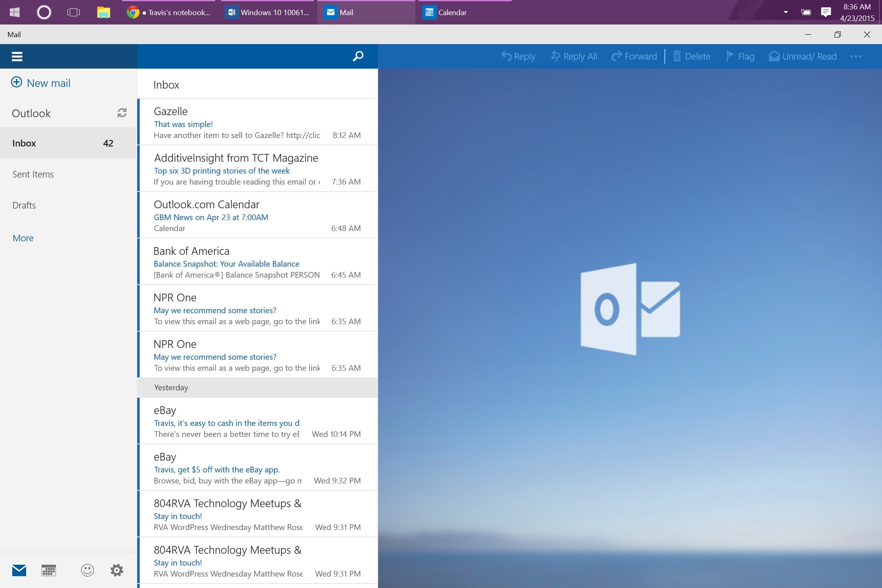Open the feedback smiley icon
The width and height of the screenshot is (882, 588).
coord(87,570)
